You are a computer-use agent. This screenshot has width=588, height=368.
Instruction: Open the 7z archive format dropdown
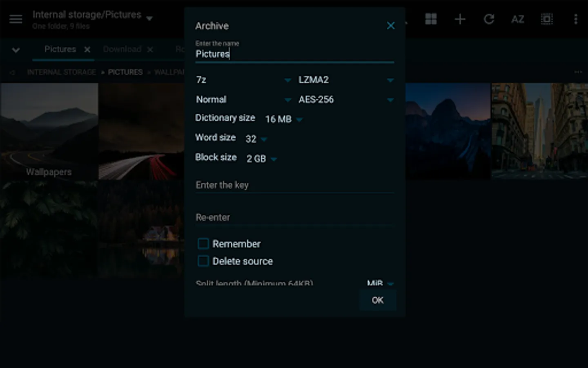243,80
